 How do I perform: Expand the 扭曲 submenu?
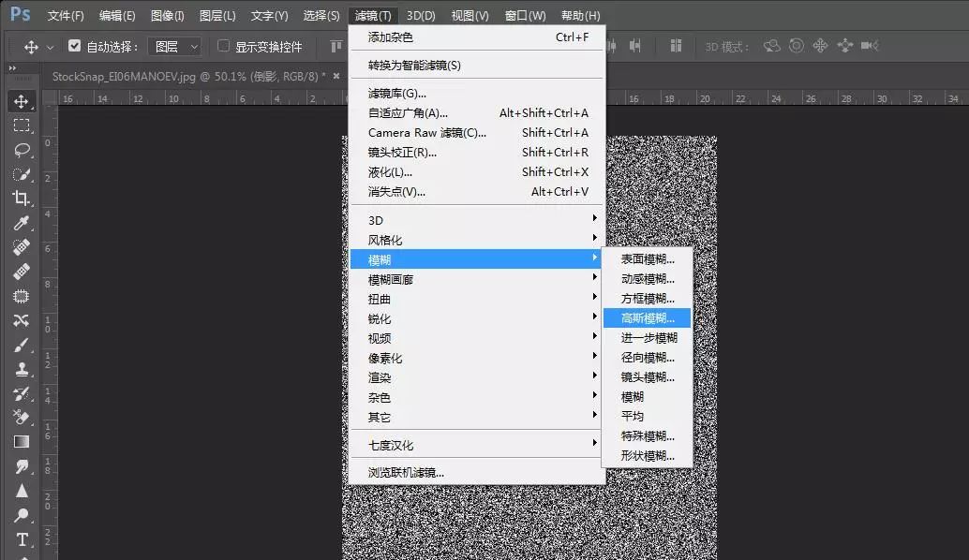click(x=477, y=299)
